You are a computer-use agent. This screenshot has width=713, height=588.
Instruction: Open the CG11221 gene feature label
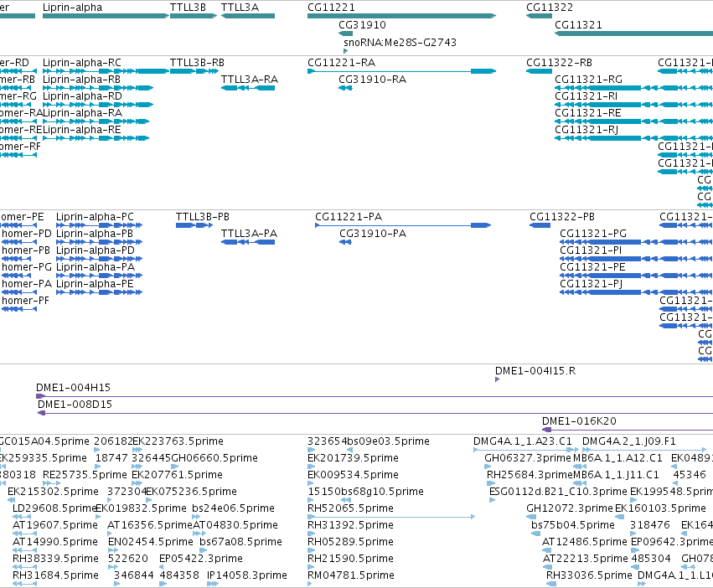pyautogui.click(x=331, y=8)
